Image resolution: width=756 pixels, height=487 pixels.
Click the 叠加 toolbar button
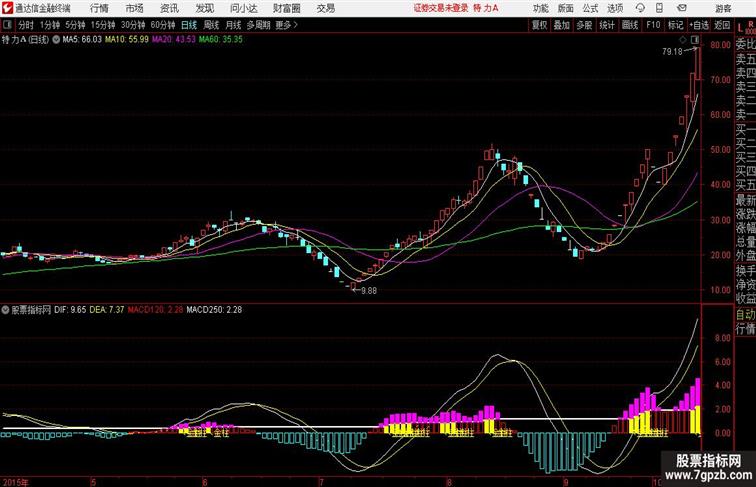click(x=562, y=25)
